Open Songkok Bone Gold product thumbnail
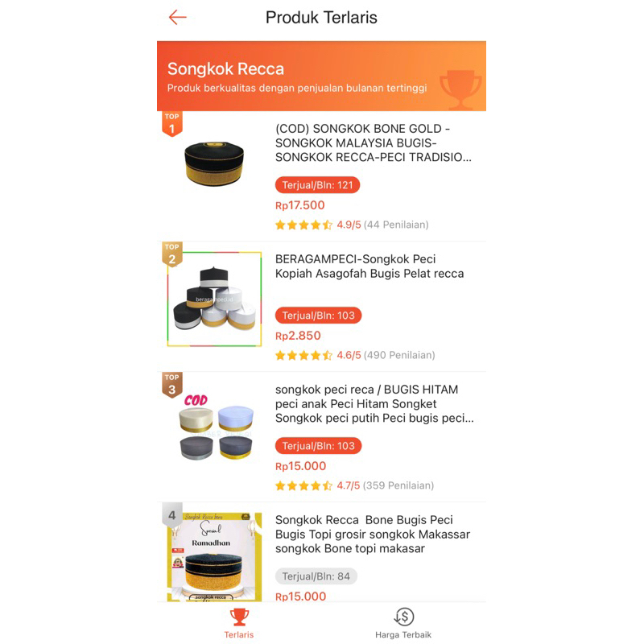The image size is (644, 644). (214, 164)
